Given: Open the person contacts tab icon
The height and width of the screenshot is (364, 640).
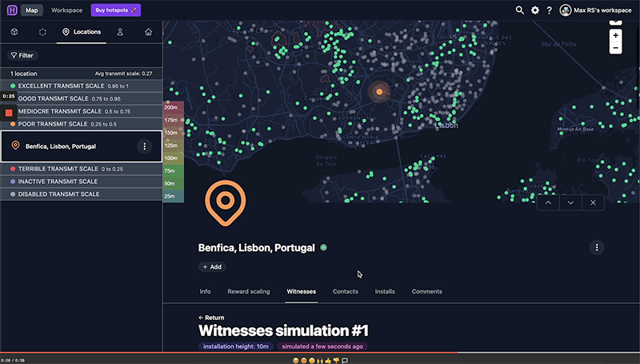Looking at the screenshot, I should click(x=120, y=32).
